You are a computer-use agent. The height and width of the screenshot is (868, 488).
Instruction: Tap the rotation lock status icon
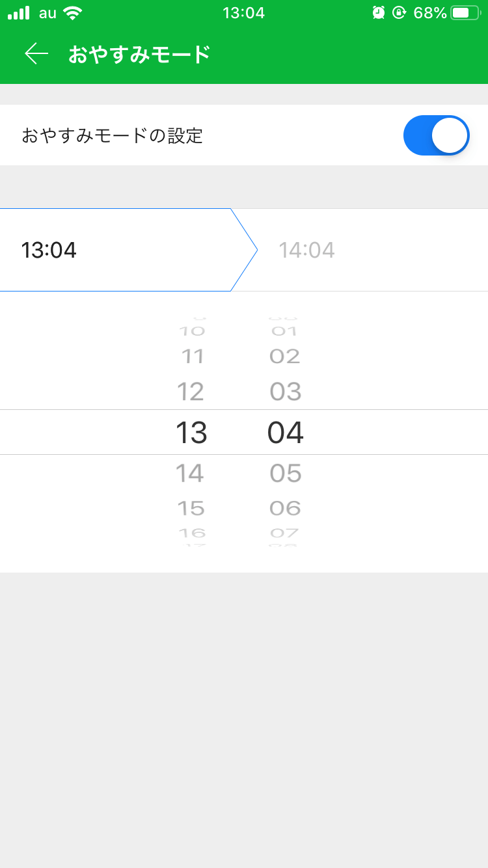pyautogui.click(x=399, y=12)
